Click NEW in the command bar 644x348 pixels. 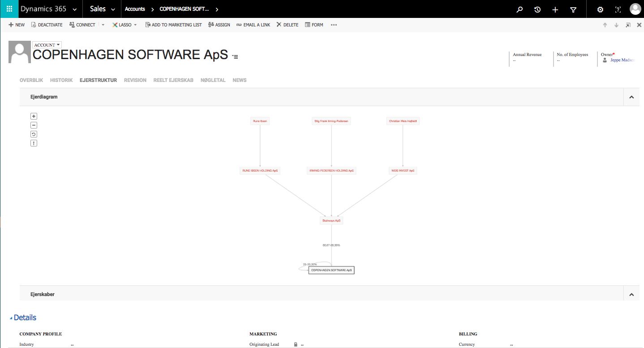[17, 25]
